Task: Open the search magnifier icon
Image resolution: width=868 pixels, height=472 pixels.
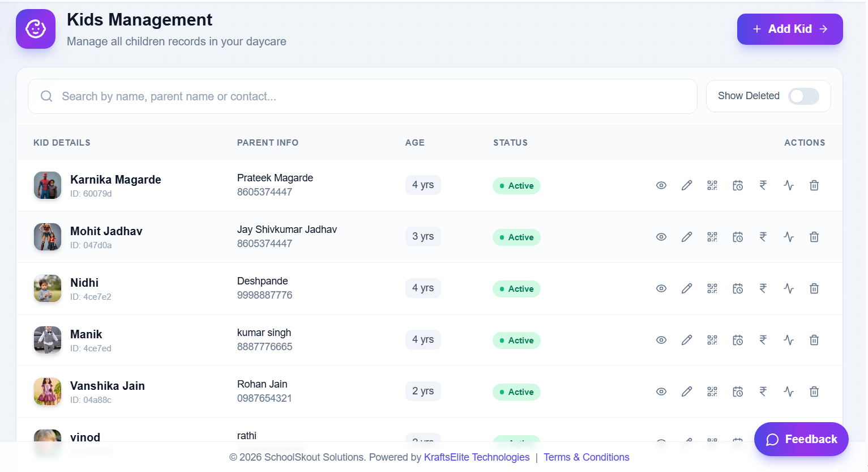Action: pyautogui.click(x=46, y=96)
